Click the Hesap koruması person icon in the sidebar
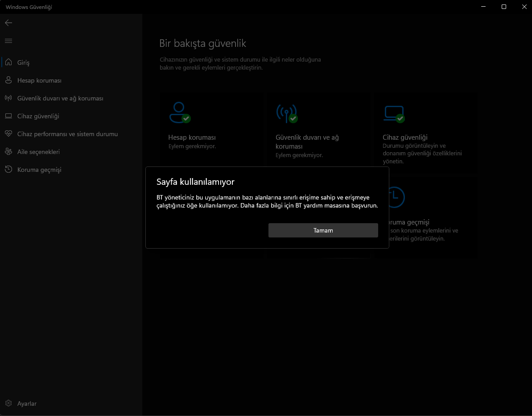The height and width of the screenshot is (416, 532). click(x=8, y=80)
